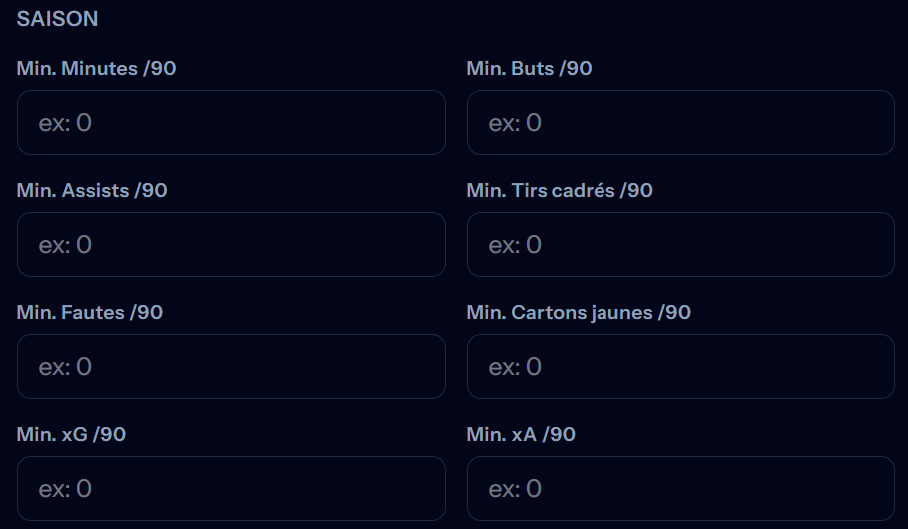Focus the Min. xG /90 input box

pos(231,489)
